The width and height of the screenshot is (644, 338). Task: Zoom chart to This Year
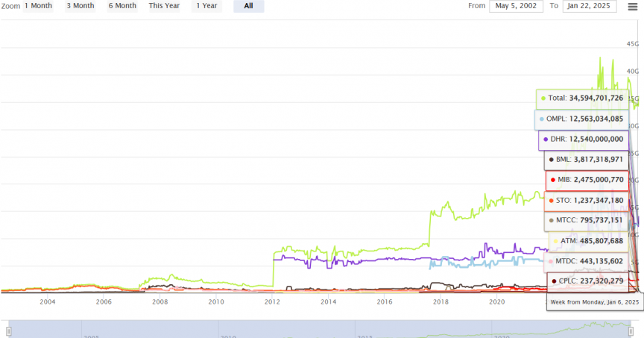pyautogui.click(x=164, y=6)
